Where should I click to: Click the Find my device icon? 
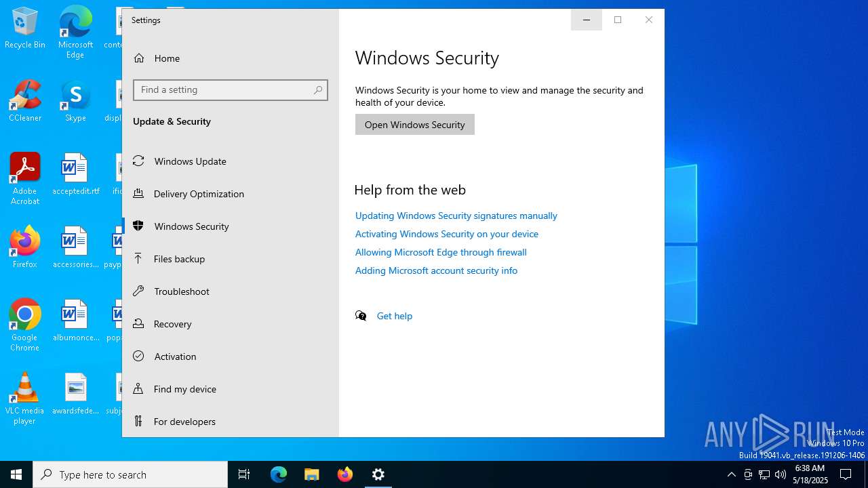138,388
